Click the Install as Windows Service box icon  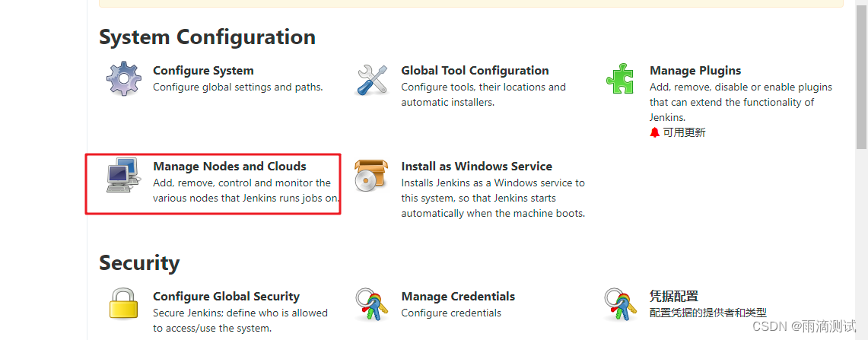pos(371,176)
